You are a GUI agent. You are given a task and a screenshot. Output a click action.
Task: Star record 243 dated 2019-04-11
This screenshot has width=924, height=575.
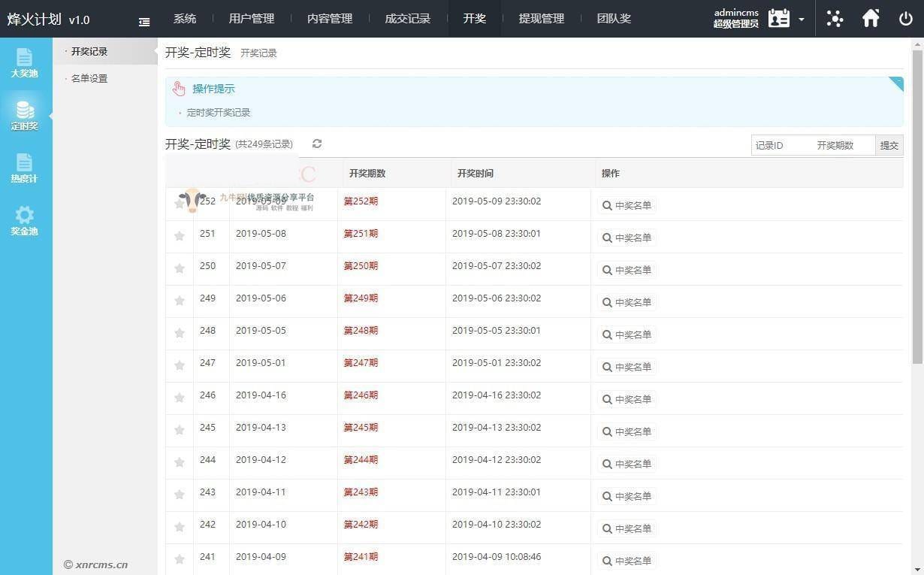(180, 495)
